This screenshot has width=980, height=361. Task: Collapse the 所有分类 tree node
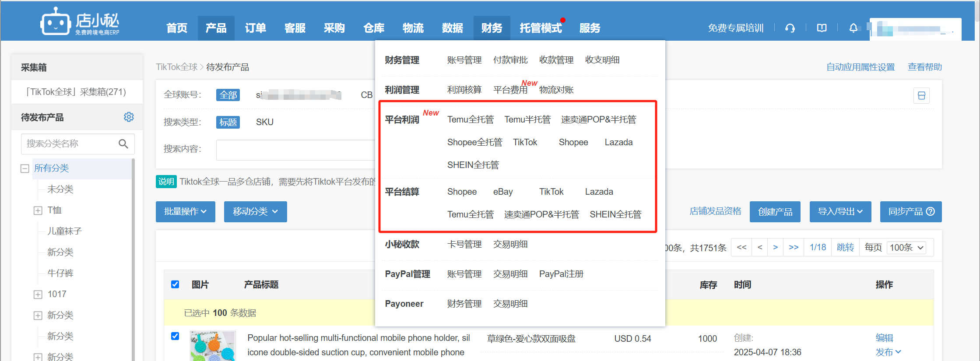[25, 168]
